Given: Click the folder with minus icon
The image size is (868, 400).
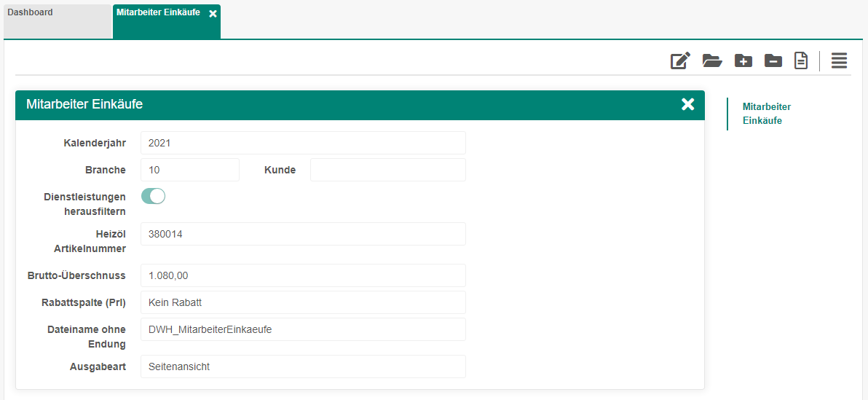Looking at the screenshot, I should click(x=773, y=61).
